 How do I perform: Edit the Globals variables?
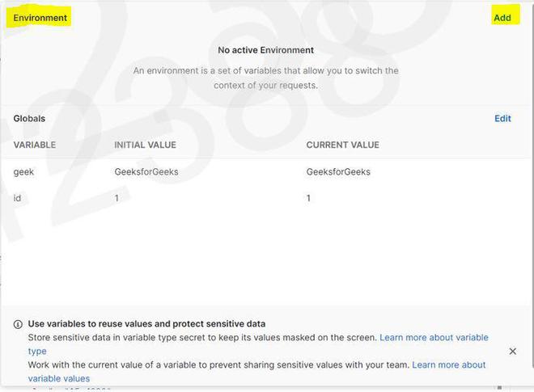tap(502, 119)
